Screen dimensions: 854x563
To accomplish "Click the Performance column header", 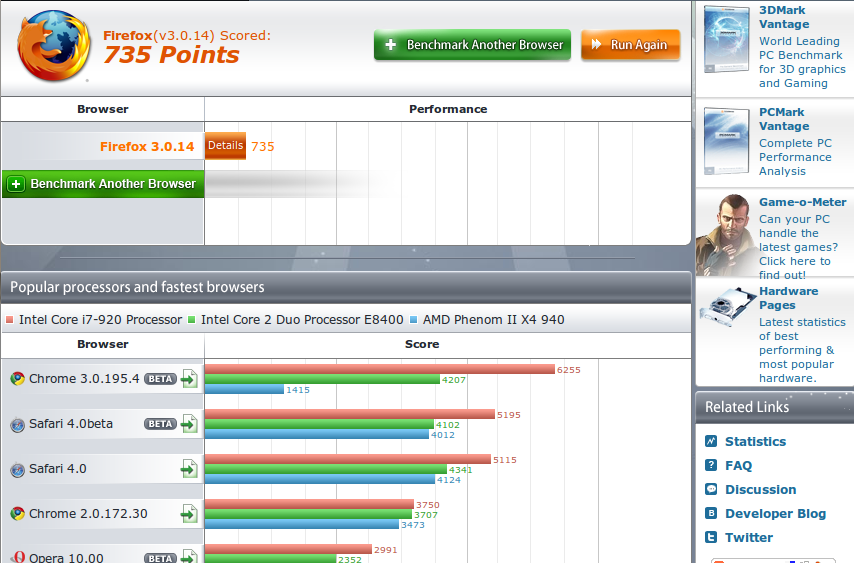I will (x=448, y=109).
